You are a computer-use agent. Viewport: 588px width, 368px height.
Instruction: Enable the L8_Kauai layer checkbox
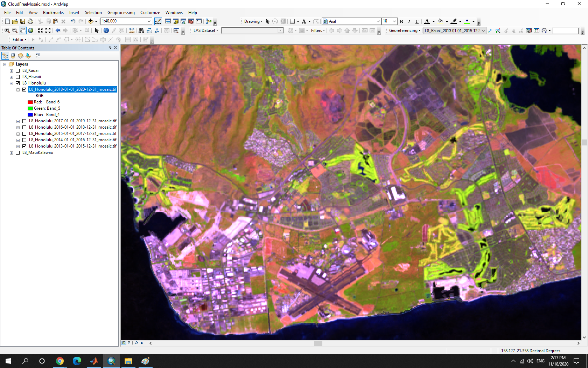pyautogui.click(x=18, y=70)
